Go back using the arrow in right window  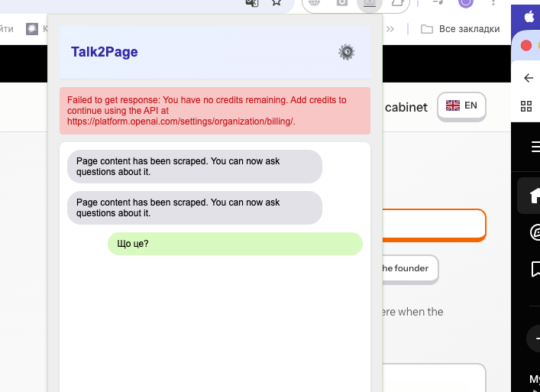(x=529, y=78)
